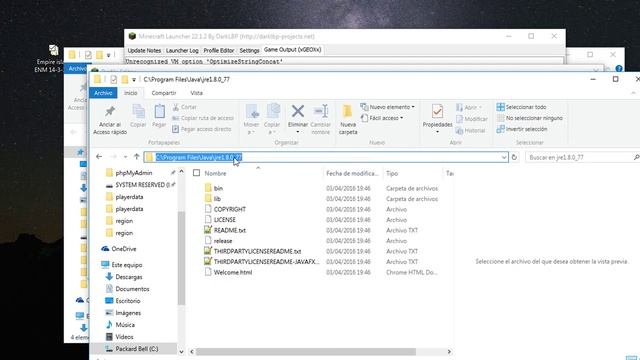Select the bin folder
640x360 pixels.
click(218, 188)
